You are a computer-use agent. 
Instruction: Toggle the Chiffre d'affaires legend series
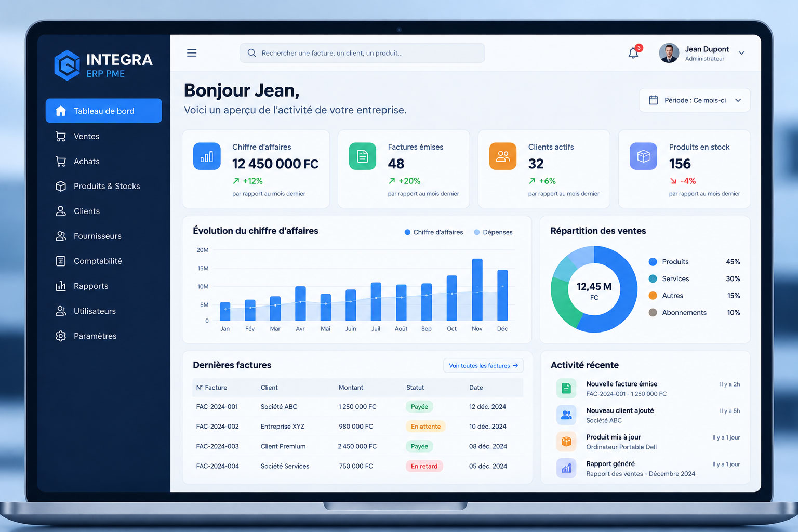(x=434, y=232)
